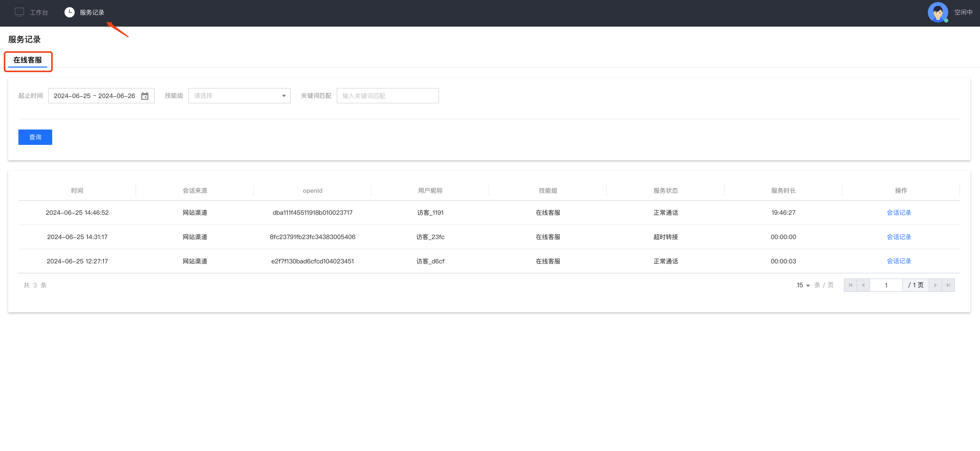Open the 15 per page dropdown
Viewport: 980px width, 451px height.
coord(803,285)
